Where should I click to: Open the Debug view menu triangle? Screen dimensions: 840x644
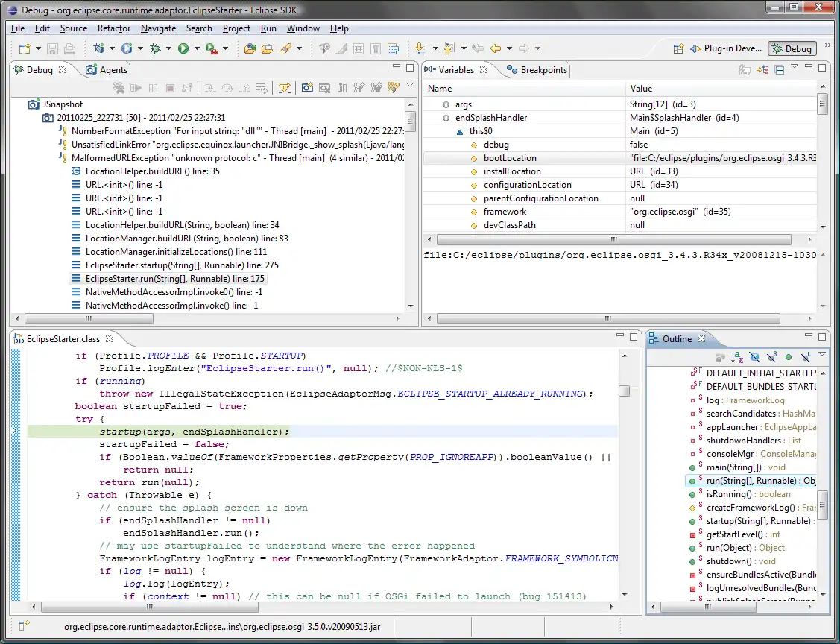click(x=410, y=85)
